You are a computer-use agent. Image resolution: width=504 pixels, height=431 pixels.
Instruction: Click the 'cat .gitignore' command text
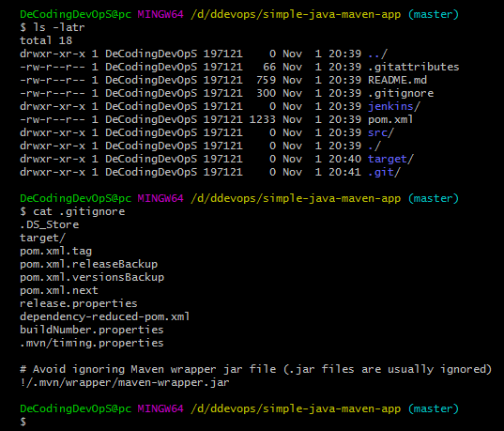(79, 211)
